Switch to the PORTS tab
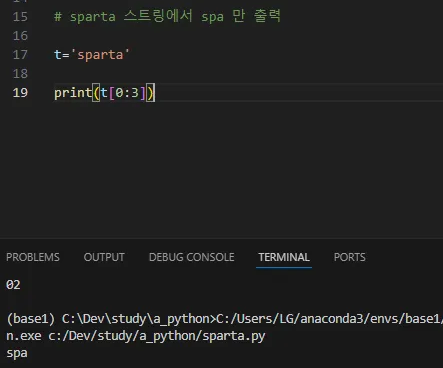The width and height of the screenshot is (443, 368). click(x=349, y=257)
